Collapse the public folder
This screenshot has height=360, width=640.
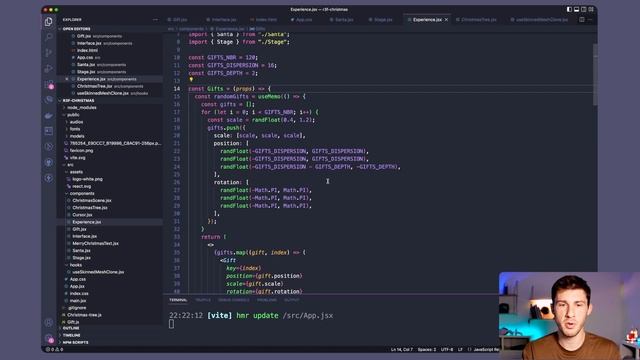73,115
